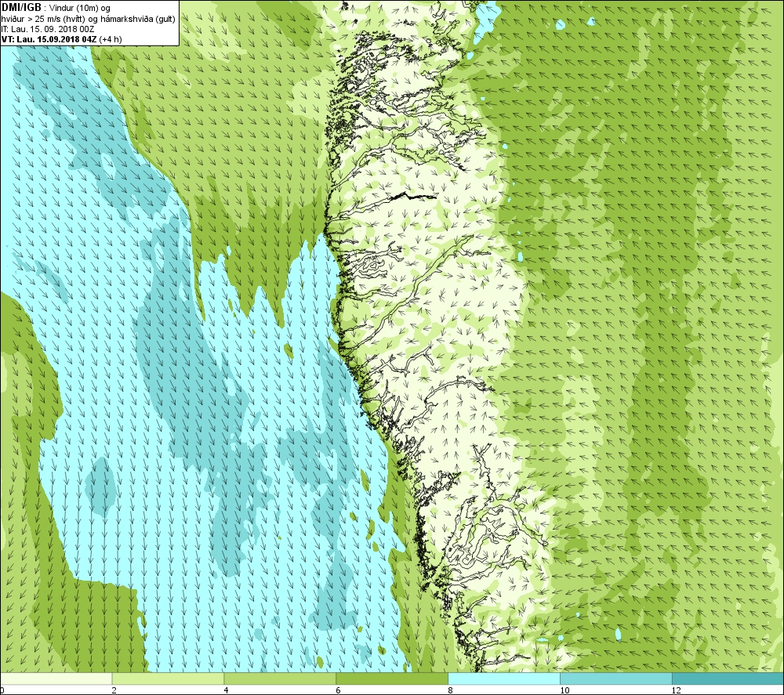Click the legend value '12'

click(x=677, y=690)
